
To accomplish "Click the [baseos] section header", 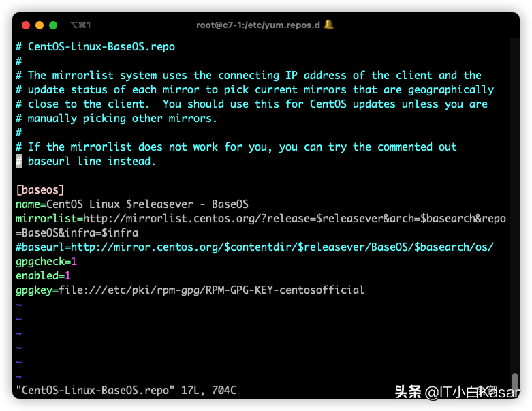I will click(x=40, y=190).
